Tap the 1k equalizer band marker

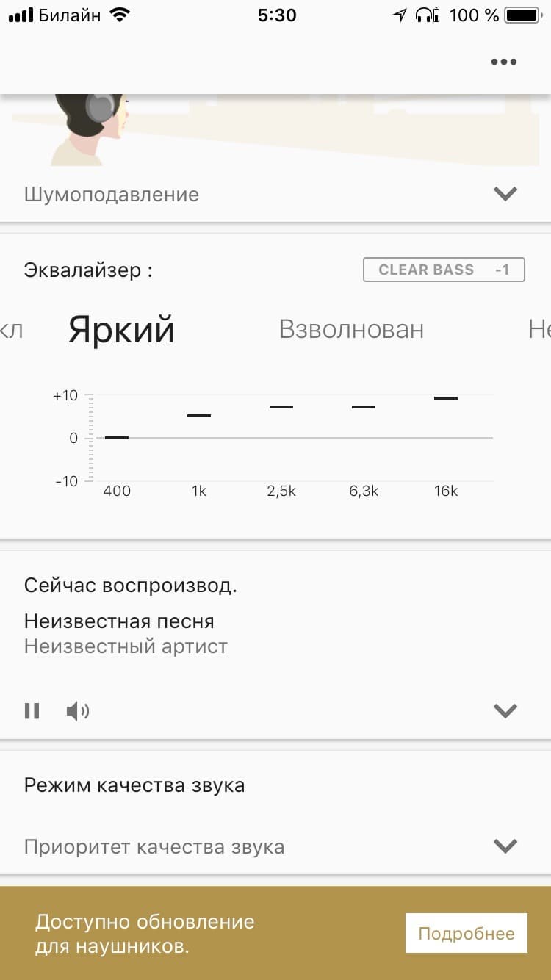199,416
